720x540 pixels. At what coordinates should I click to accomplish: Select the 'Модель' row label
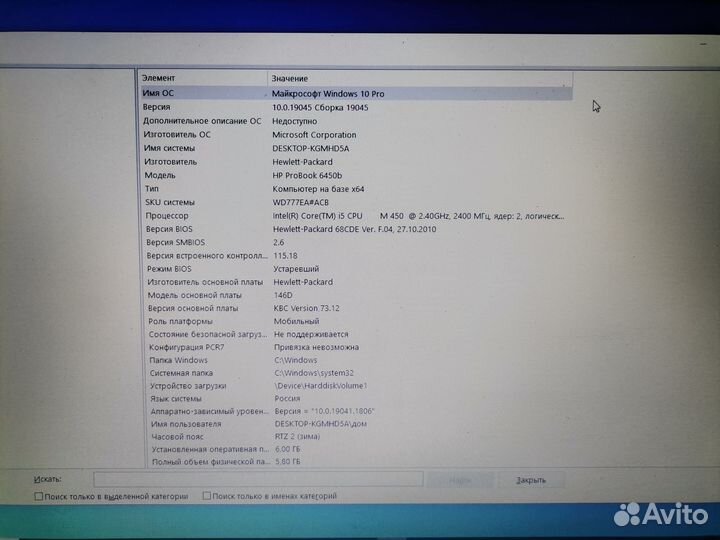tap(160, 175)
